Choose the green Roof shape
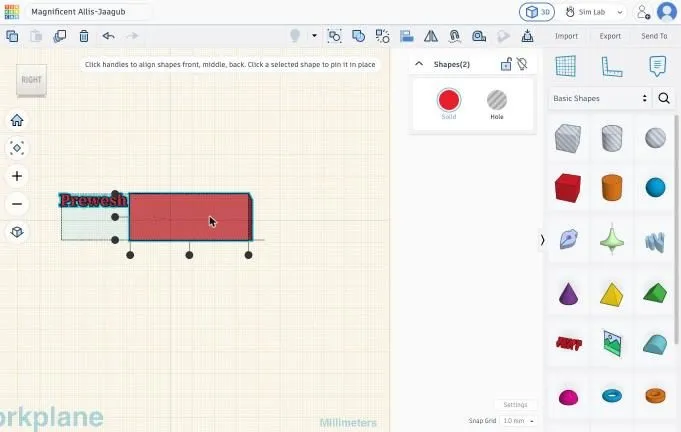This screenshot has height=432, width=681. (x=655, y=293)
